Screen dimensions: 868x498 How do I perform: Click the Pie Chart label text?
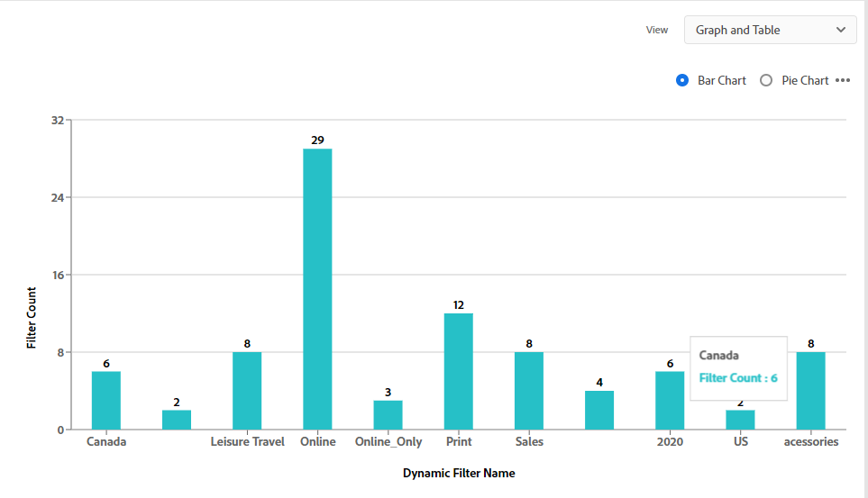[x=805, y=80]
